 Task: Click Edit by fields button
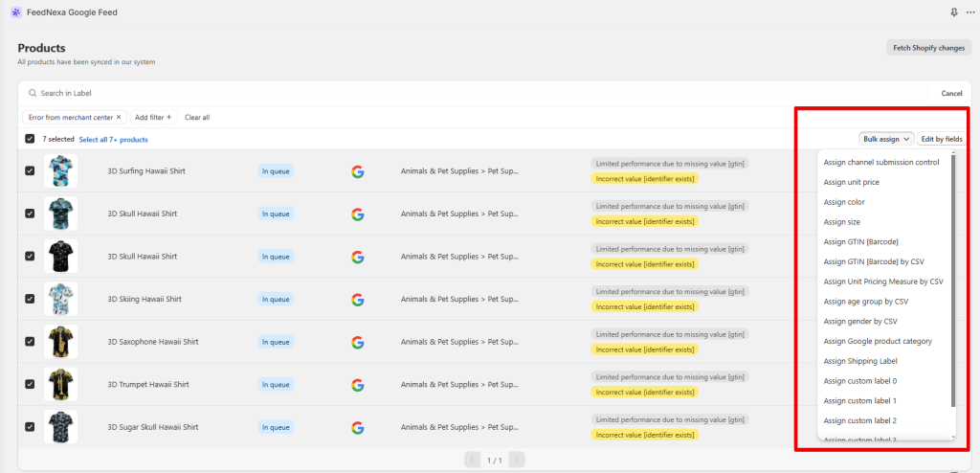coord(942,140)
